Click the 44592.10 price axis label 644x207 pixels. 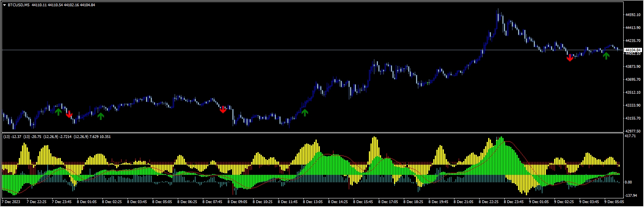coord(633,15)
